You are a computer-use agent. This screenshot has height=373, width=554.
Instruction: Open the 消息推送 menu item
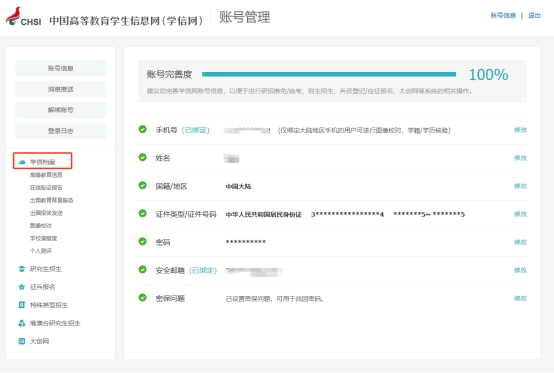pos(60,89)
